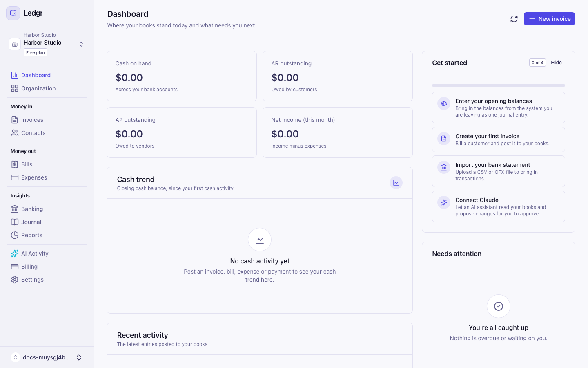The image size is (588, 368).
Task: Click the Harbor Studio building icon
Action: [x=15, y=44]
